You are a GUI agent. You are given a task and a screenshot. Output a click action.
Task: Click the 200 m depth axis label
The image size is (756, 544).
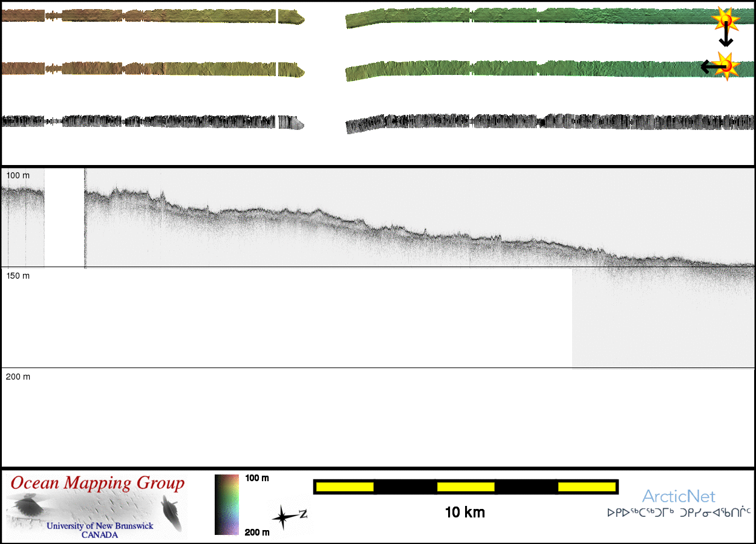(x=18, y=377)
